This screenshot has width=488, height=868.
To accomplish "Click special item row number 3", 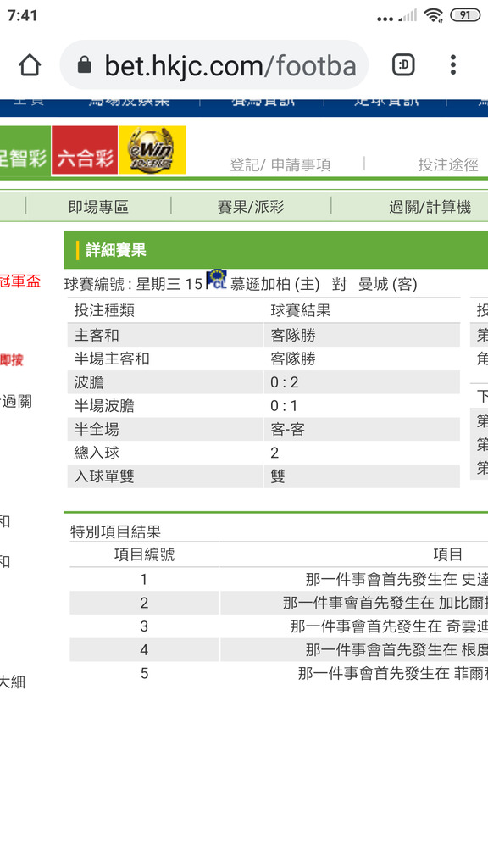I will click(144, 626).
